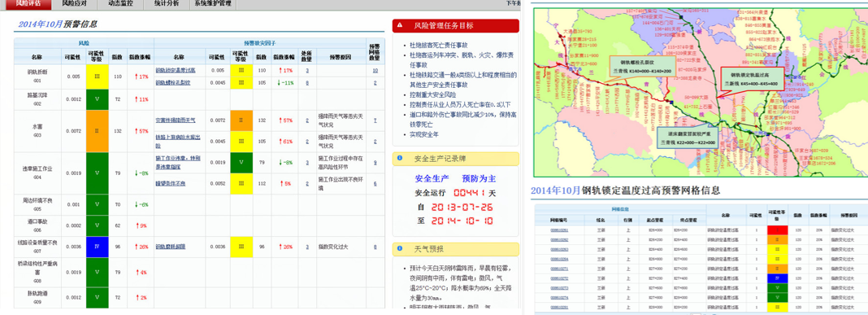Open the 钢轨磨耗超限 factor link
Screen dimensions: 868x315
click(x=171, y=247)
